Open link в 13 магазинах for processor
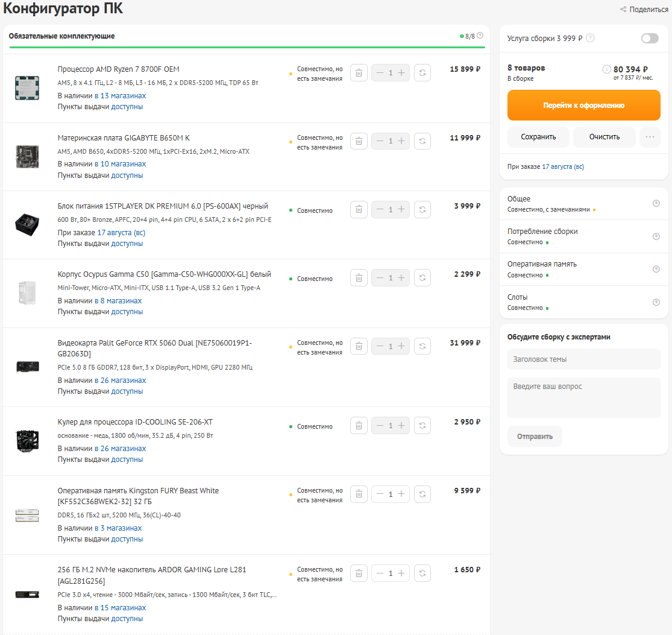The height and width of the screenshot is (635, 672). 121,96
